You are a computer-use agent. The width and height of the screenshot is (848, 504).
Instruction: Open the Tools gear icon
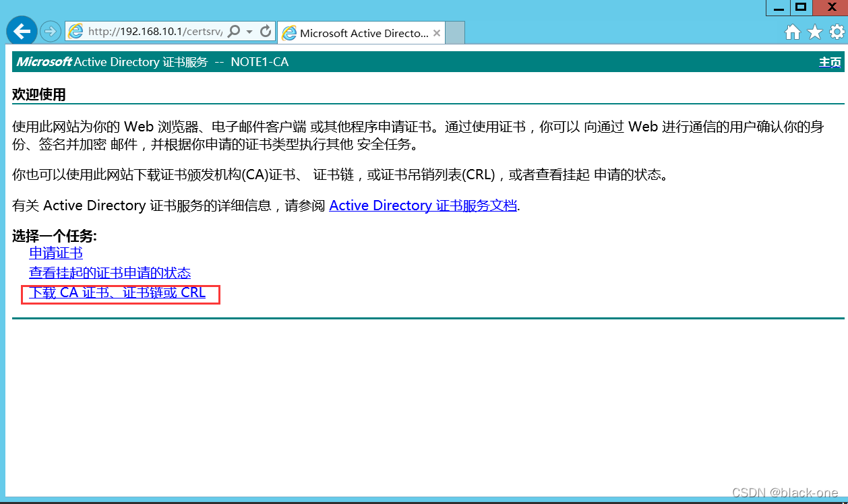(837, 32)
